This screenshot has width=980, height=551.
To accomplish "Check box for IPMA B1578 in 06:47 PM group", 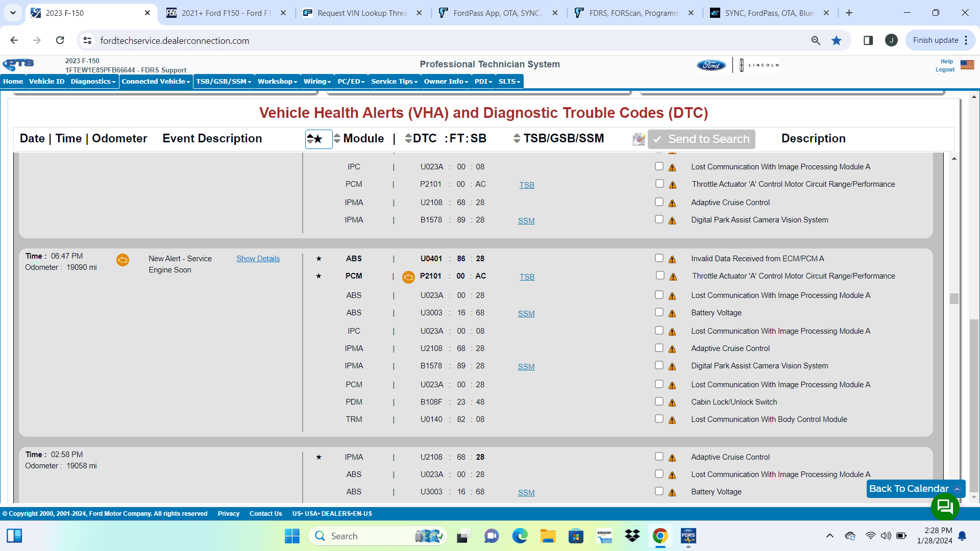I will point(659,365).
